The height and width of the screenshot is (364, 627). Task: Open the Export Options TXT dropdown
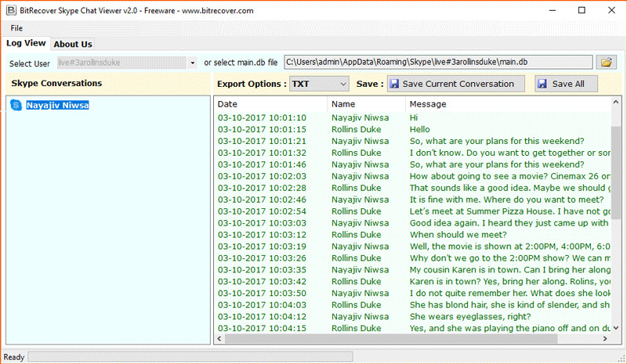point(319,84)
